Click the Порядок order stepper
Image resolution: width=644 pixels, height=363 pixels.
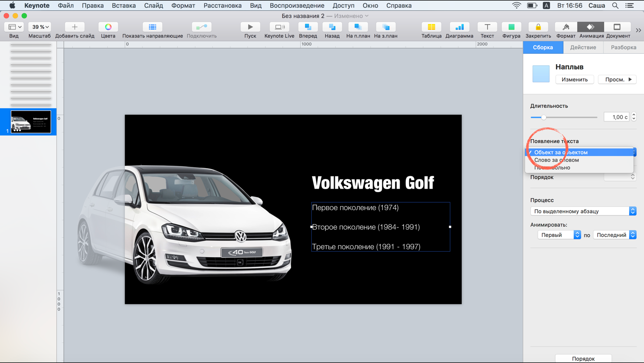[x=633, y=177]
